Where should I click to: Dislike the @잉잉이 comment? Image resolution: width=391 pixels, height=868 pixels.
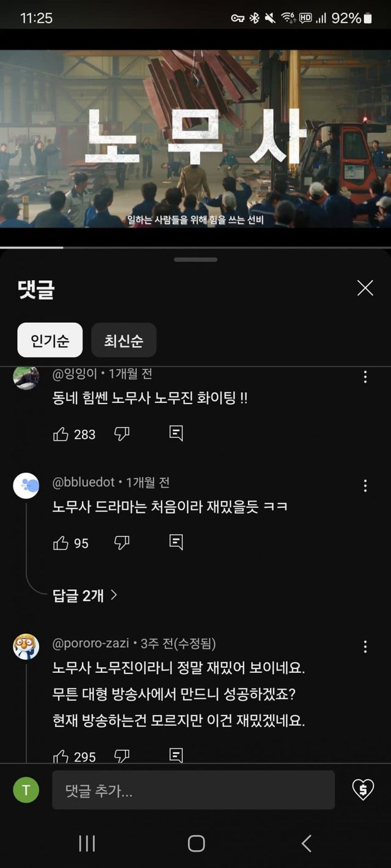122,434
